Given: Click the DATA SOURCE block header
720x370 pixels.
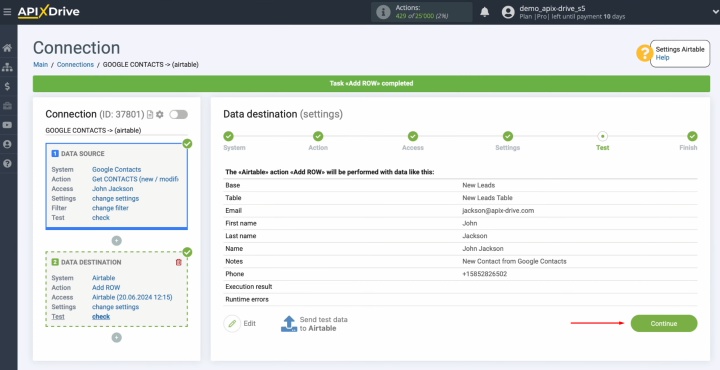Looking at the screenshot, I should pos(78,154).
